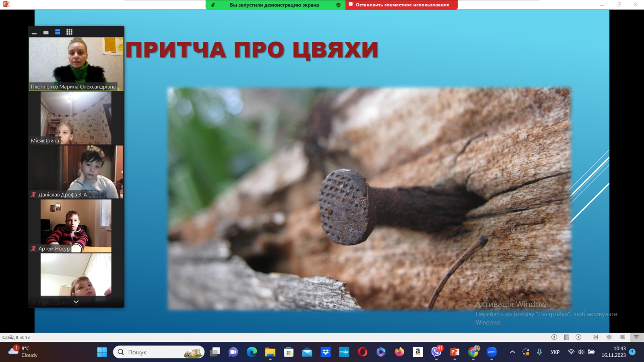Click the slide title 'ПРИТЧА ПРО ЦВЯХИ'
The image size is (644, 362).
click(x=252, y=50)
